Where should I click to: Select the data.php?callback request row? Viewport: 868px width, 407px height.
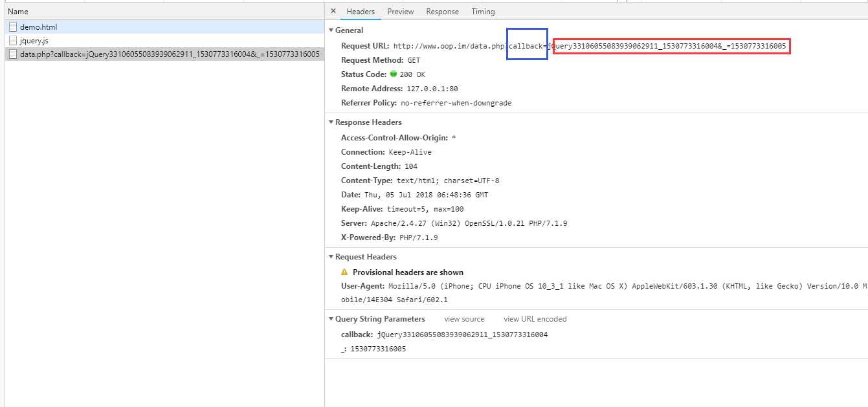coord(165,54)
